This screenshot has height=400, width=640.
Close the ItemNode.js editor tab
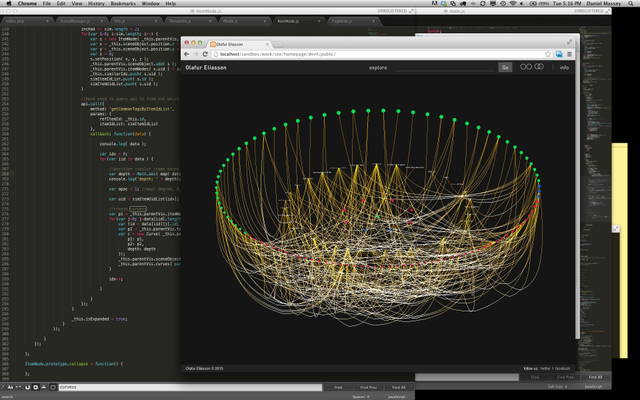pyautogui.click(x=319, y=21)
